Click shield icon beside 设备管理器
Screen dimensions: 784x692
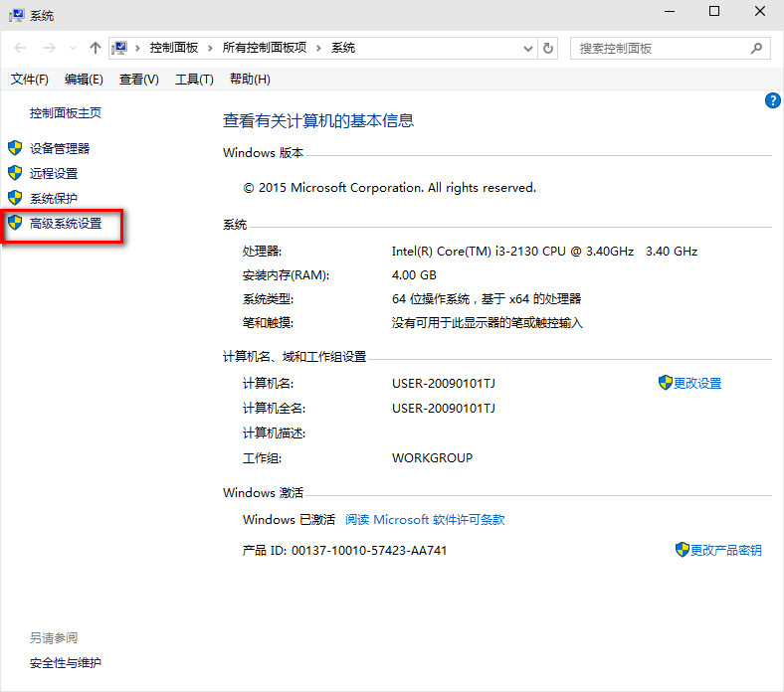click(x=15, y=148)
